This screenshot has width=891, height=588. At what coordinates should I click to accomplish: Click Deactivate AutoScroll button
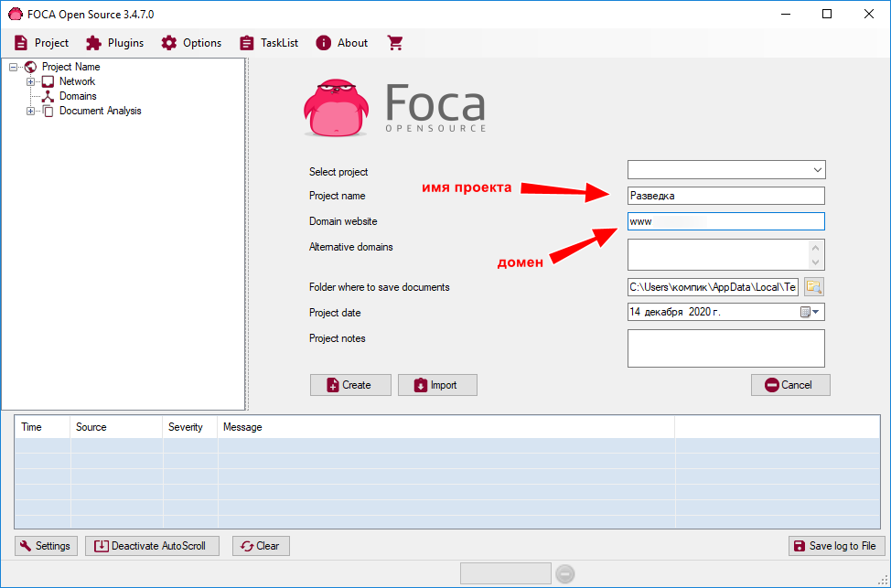click(152, 546)
